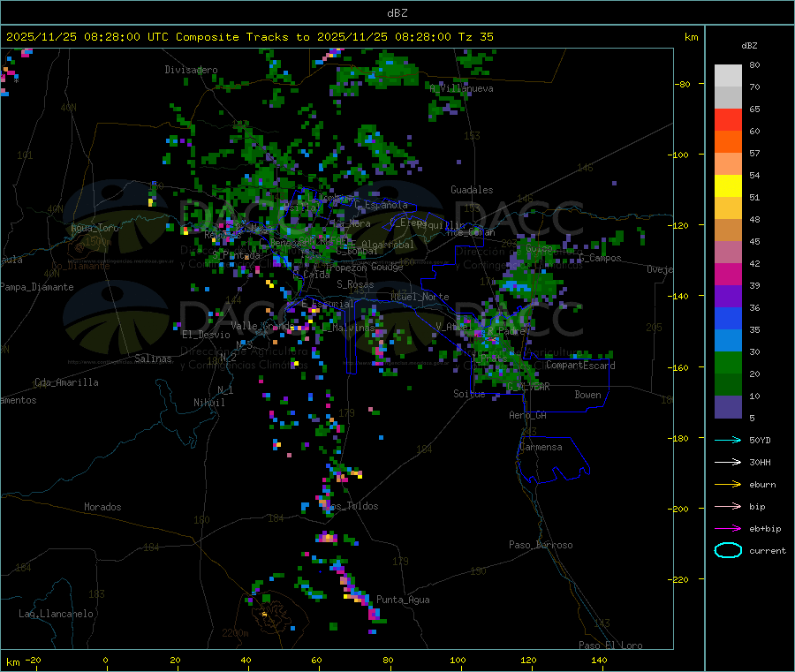795x672 pixels.
Task: Click the green 20 dBZ color swatch
Action: [728, 362]
